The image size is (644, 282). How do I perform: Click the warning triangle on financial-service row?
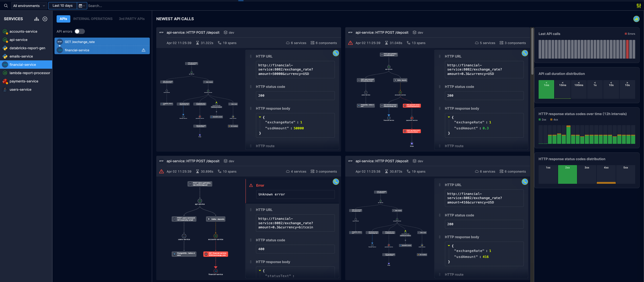tap(144, 50)
